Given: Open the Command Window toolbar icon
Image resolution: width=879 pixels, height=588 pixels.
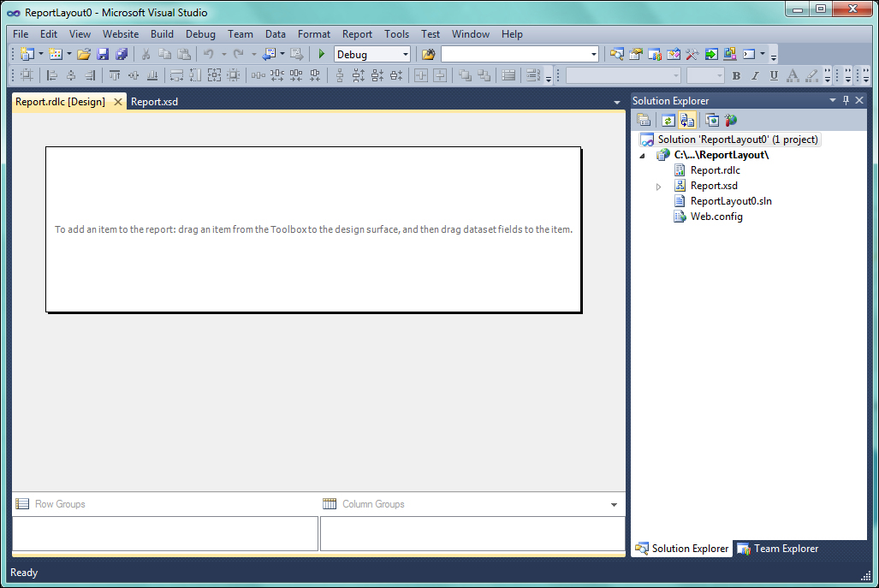Looking at the screenshot, I should 749,54.
